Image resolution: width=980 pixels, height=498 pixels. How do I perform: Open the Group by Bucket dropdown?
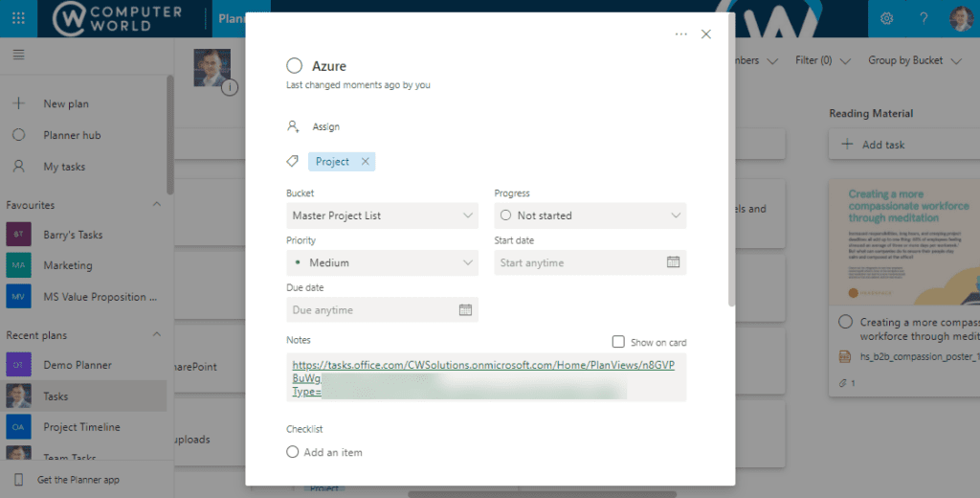click(914, 60)
